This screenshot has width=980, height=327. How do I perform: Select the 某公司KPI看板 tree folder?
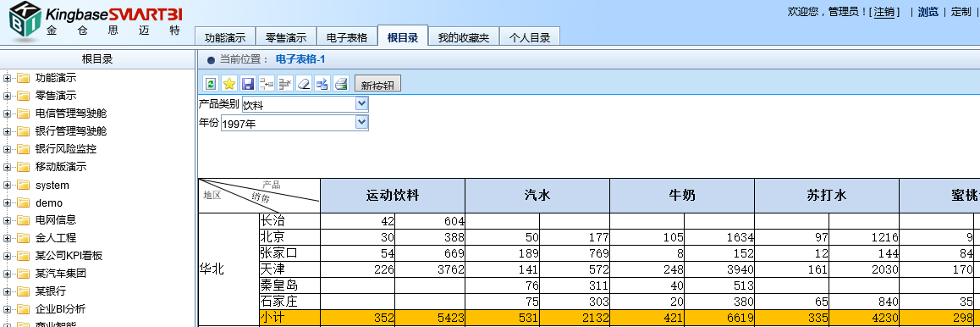tap(69, 255)
